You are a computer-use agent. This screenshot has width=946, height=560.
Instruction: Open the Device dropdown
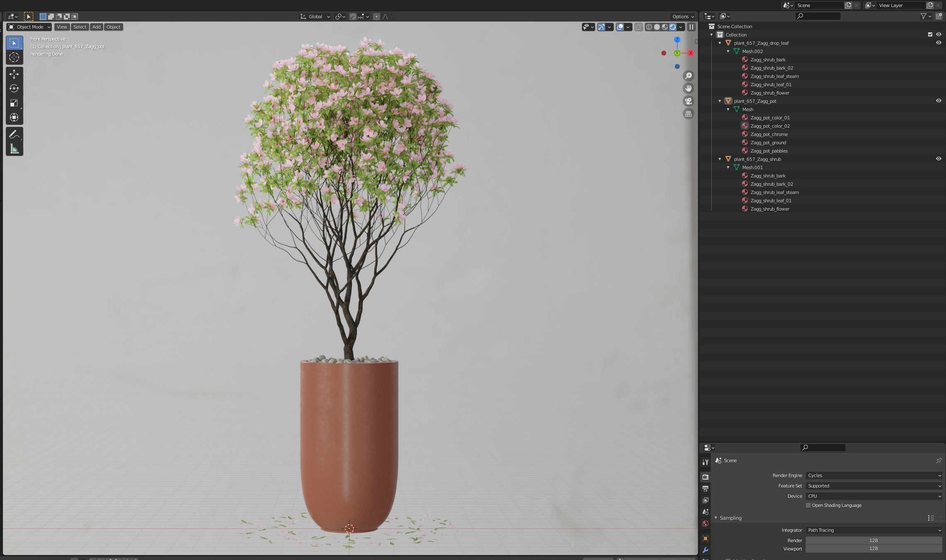point(874,497)
